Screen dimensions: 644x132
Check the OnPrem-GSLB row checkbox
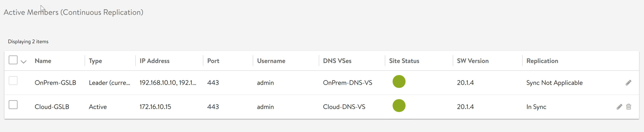13,81
